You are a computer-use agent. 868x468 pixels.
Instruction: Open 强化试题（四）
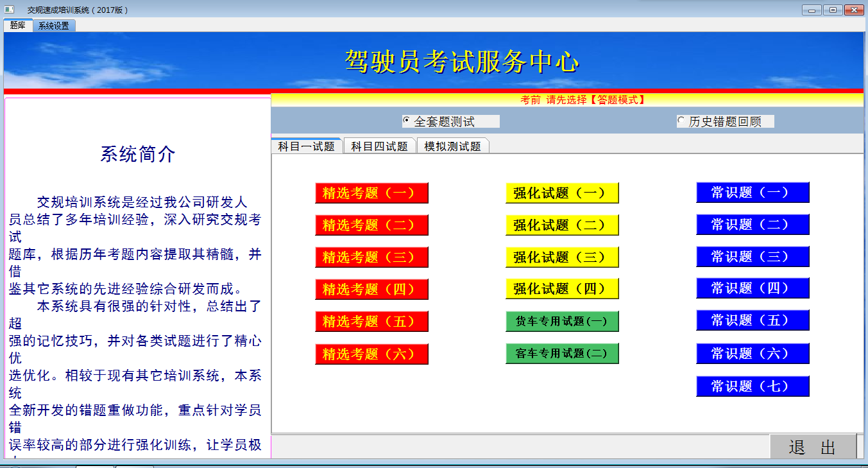[562, 289]
